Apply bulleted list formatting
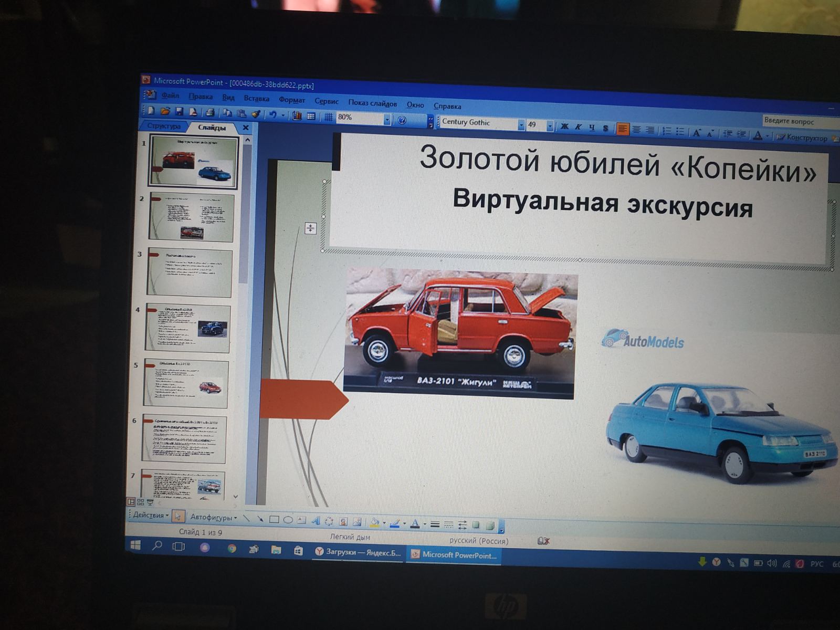 tap(680, 131)
